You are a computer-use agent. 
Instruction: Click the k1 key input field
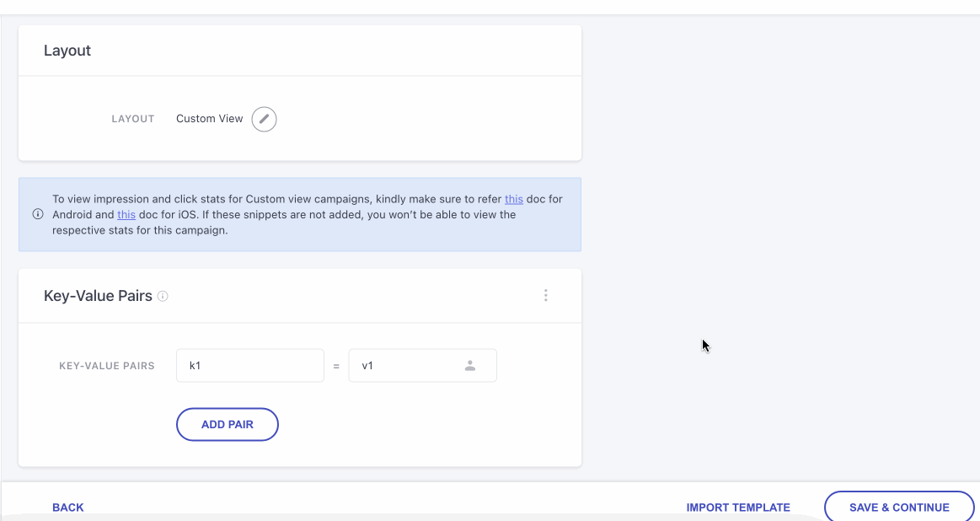[249, 365]
